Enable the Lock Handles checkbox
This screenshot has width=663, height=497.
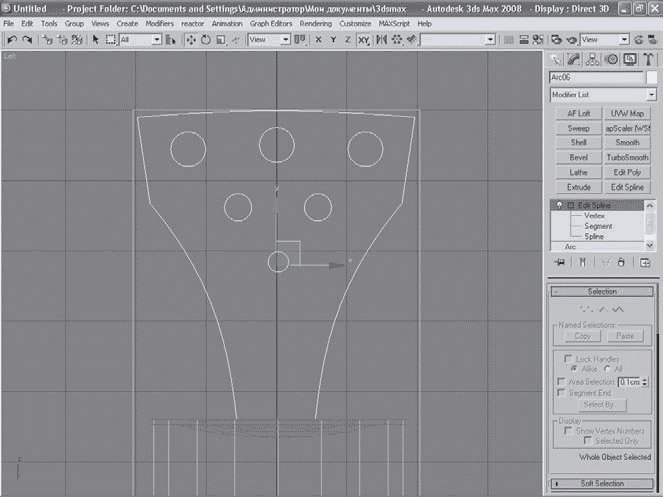568,358
